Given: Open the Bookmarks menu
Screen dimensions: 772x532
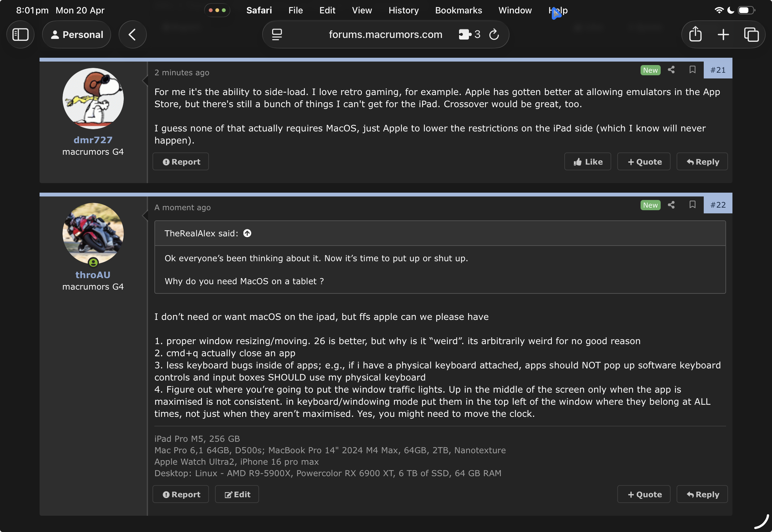Looking at the screenshot, I should coord(458,10).
